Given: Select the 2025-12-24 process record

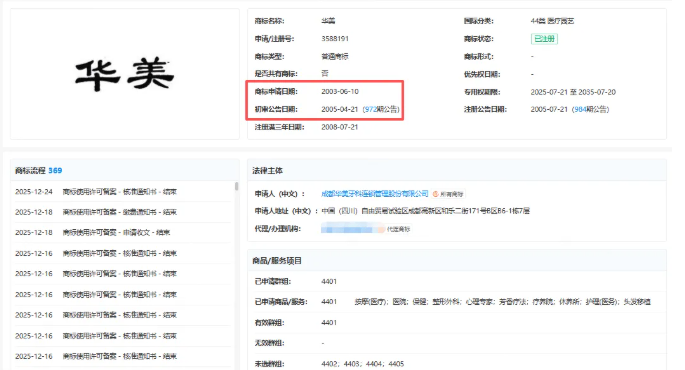Looking at the screenshot, I should pyautogui.click(x=122, y=192).
